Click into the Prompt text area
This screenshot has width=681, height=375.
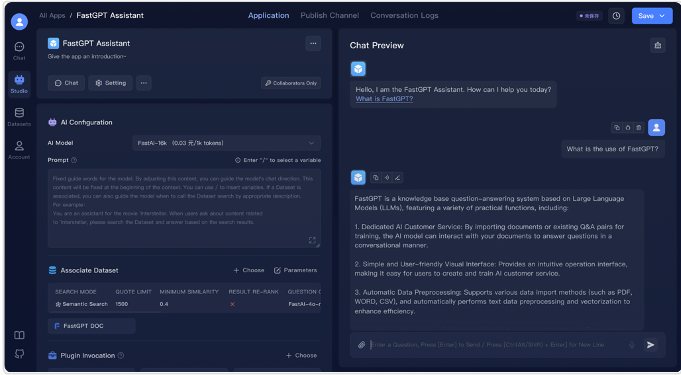[184, 208]
